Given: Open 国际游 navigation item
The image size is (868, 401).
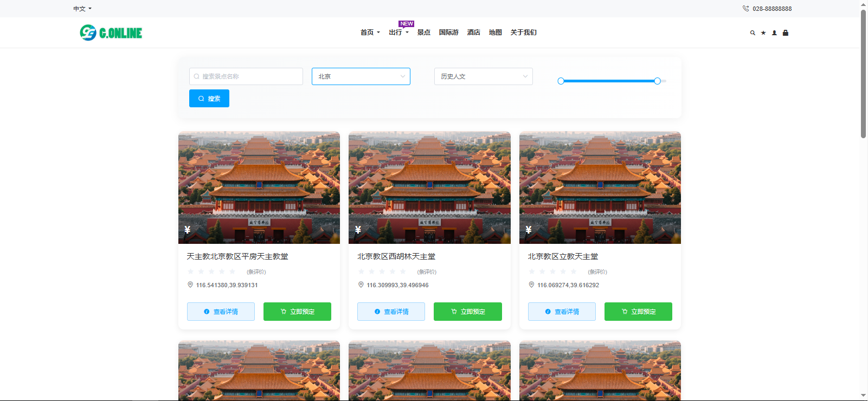Looking at the screenshot, I should [x=449, y=33].
